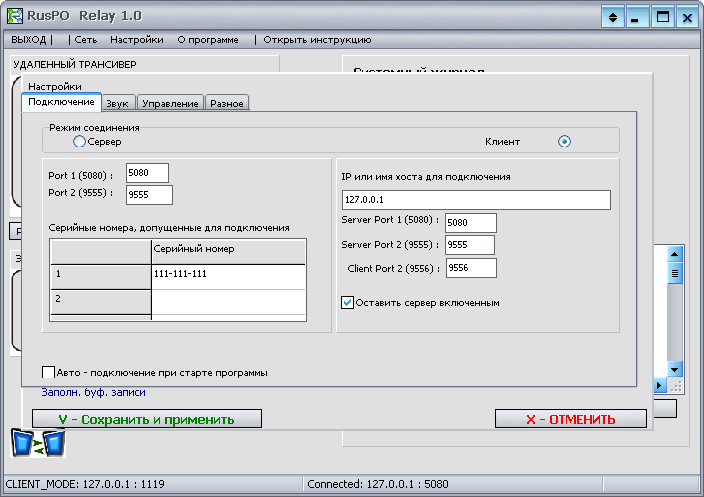This screenshot has width=704, height=497.
Task: Switch to the Разное tab
Action: 227,103
